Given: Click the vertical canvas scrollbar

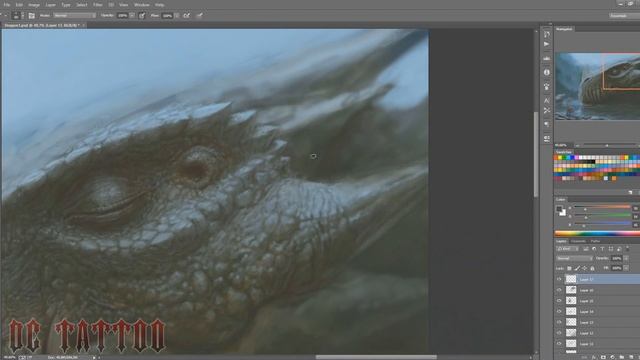Looking at the screenshot, I should pos(536,155).
